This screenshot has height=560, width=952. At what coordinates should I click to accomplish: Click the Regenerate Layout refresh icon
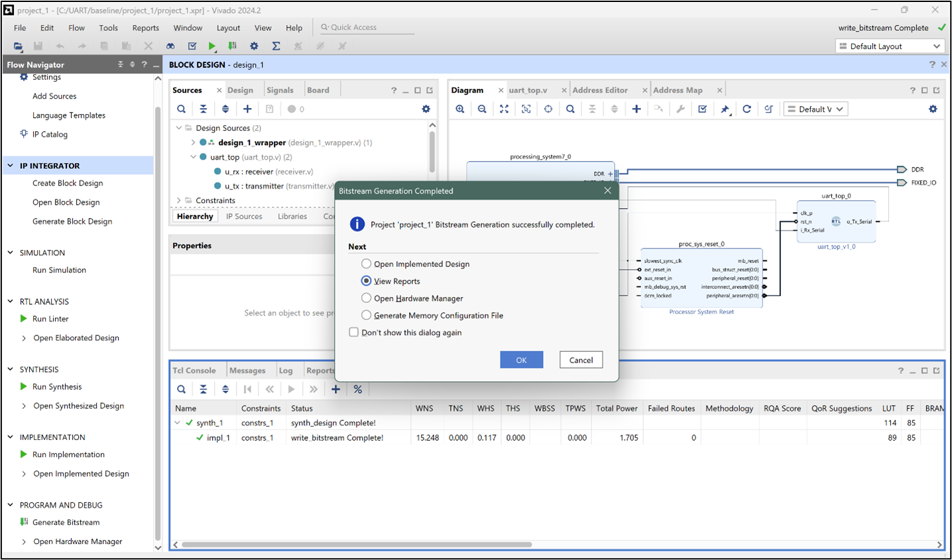(x=746, y=109)
